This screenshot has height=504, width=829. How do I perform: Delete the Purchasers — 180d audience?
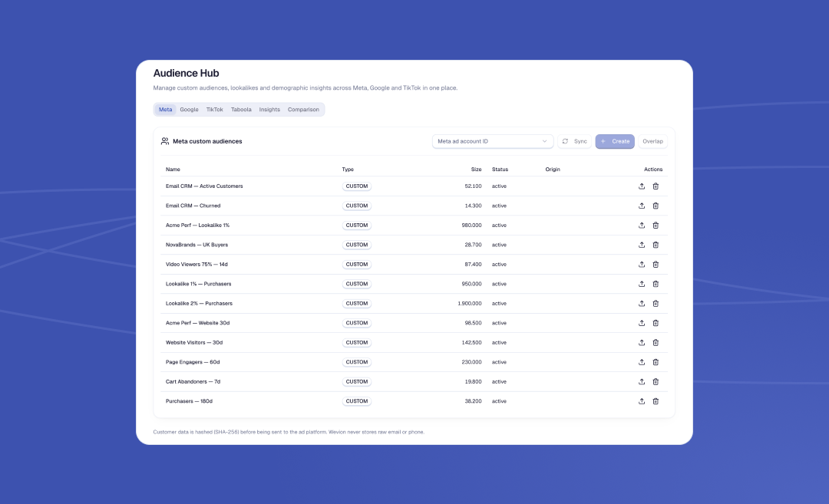[656, 401]
